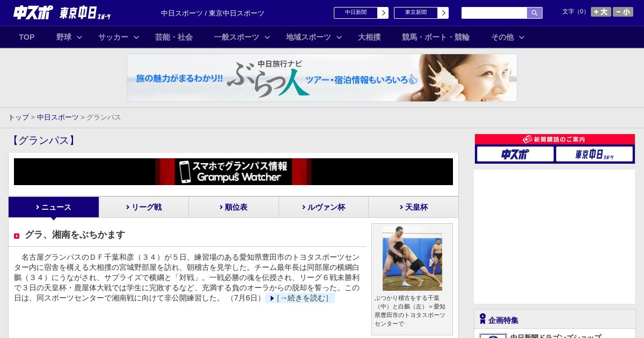Viewport: 644px width, 338px height.
Task: Click the 中スポ logo in header
Action: pyautogui.click(x=33, y=12)
